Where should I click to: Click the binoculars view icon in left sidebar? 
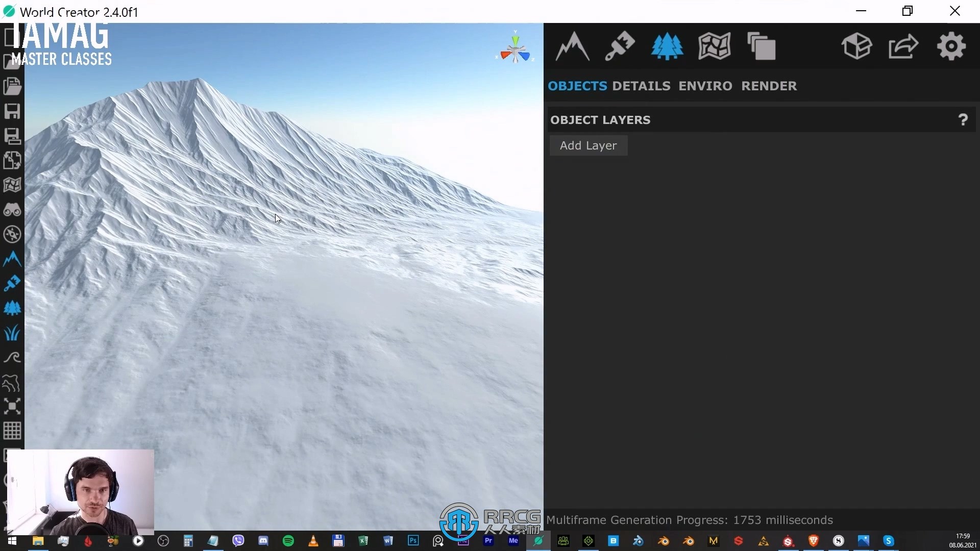(12, 210)
